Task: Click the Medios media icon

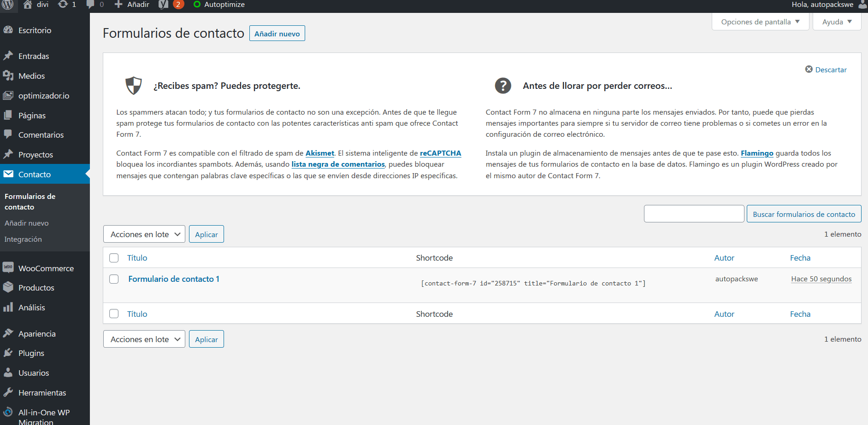Action: pos(8,76)
